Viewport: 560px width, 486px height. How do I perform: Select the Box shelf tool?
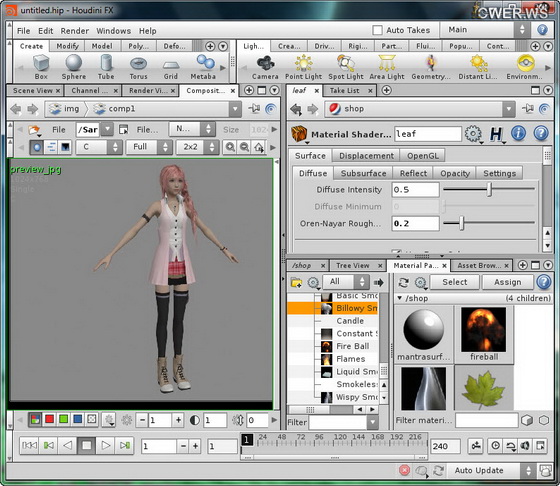pyautogui.click(x=41, y=67)
